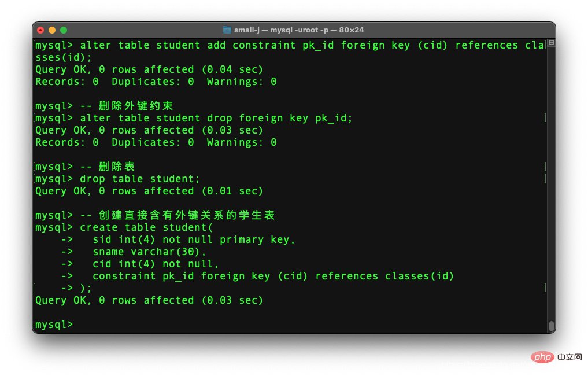Minimize the terminal using the yellow button
This screenshot has width=588, height=376.
tap(52, 30)
